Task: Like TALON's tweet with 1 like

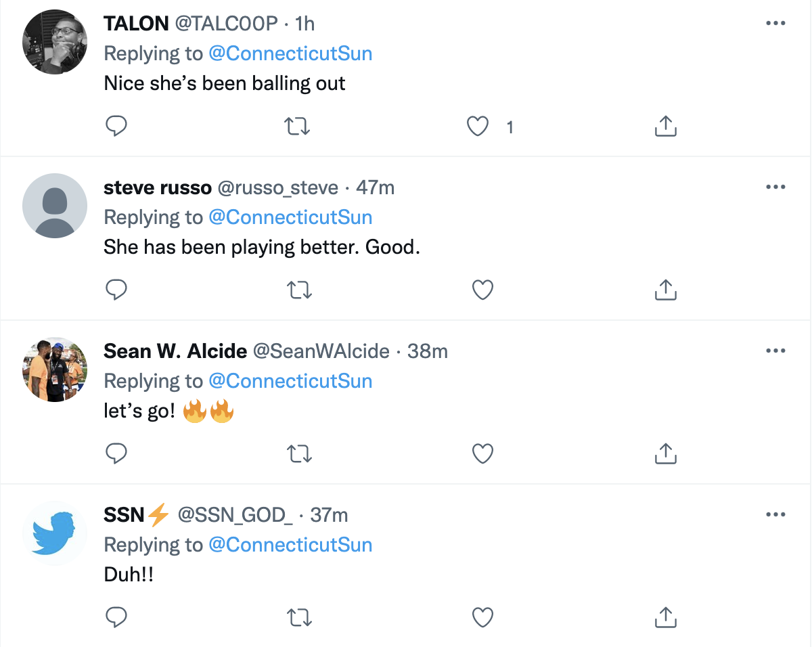Action: tap(479, 127)
